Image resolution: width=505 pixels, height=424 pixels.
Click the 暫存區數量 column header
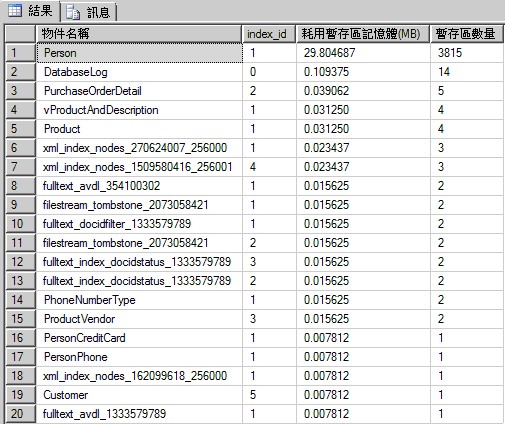pyautogui.click(x=467, y=34)
